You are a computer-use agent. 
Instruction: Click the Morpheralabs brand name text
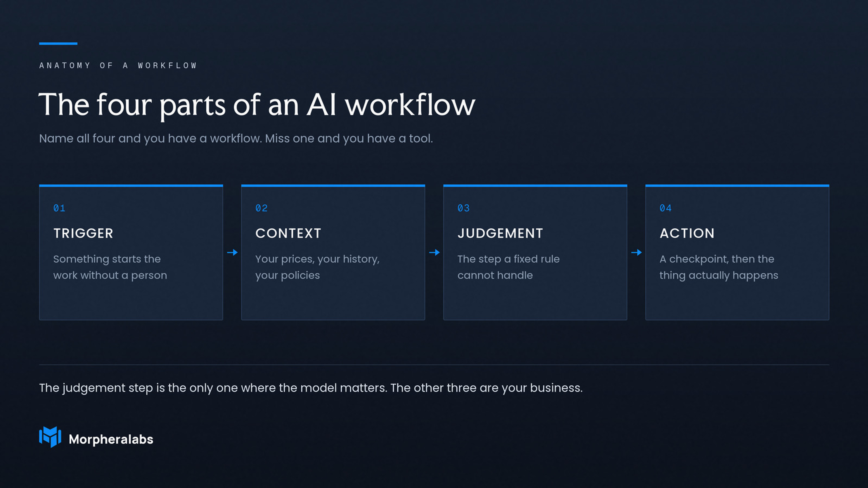pos(111,439)
